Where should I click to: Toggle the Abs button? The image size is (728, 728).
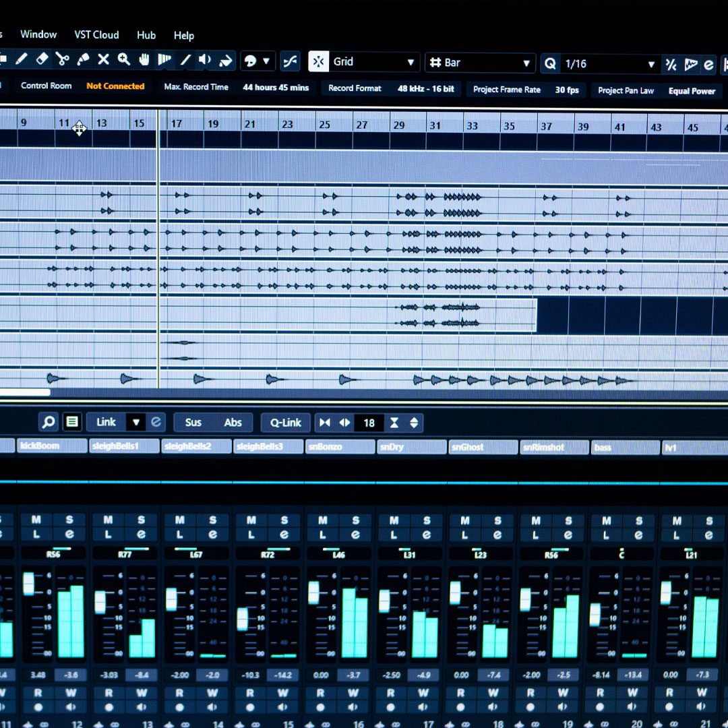233,423
